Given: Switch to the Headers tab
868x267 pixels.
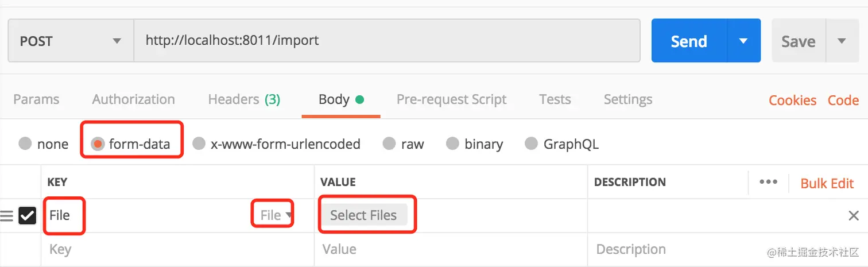Looking at the screenshot, I should (x=243, y=99).
